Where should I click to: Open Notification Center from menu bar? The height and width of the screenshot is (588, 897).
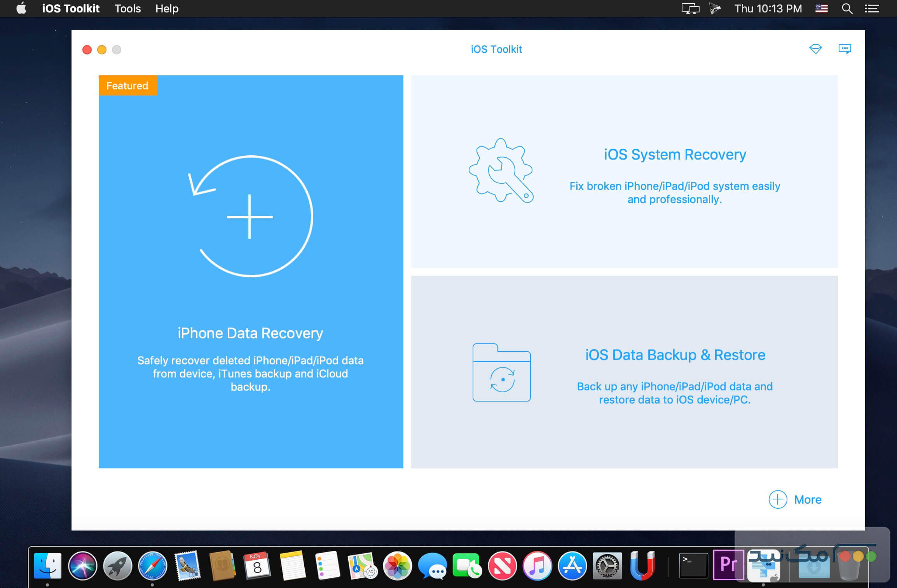point(872,8)
